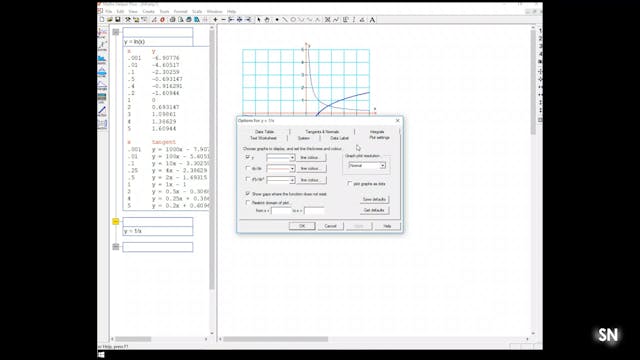Click the 'to x =' input field
Screen dimensions: 640x360
(x=314, y=211)
